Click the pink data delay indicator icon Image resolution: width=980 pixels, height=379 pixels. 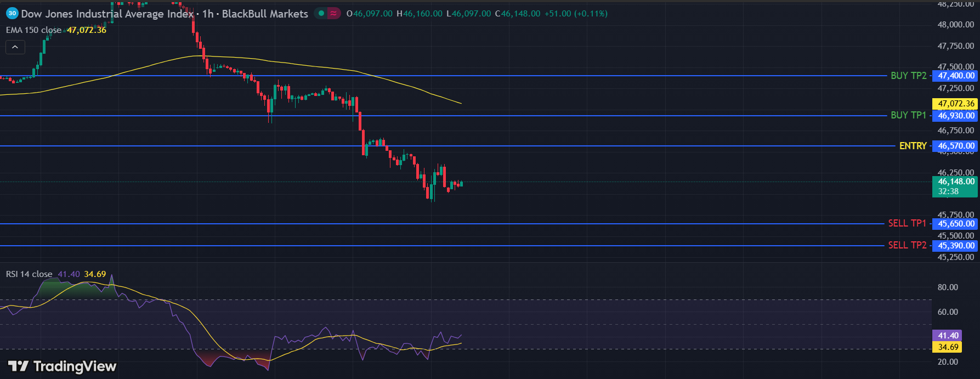tap(333, 14)
